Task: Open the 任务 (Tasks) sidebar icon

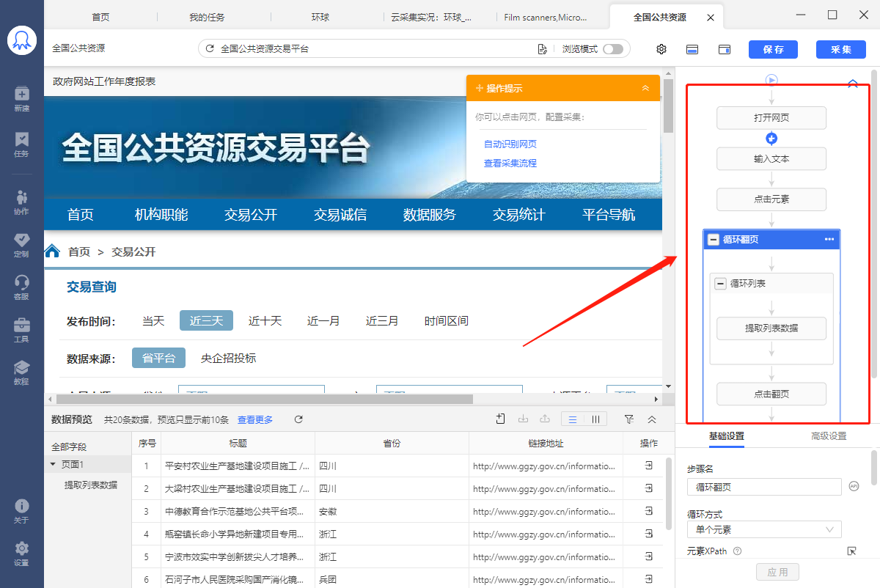Action: pyautogui.click(x=21, y=144)
